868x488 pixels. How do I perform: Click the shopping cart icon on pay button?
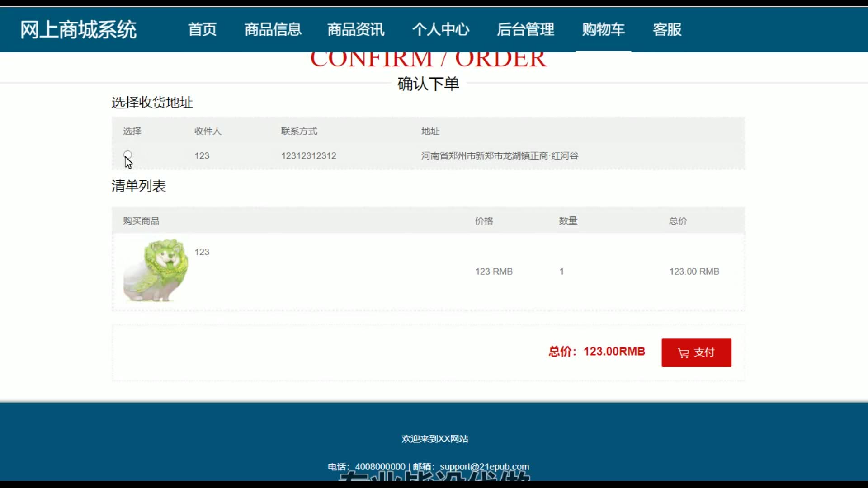click(683, 353)
